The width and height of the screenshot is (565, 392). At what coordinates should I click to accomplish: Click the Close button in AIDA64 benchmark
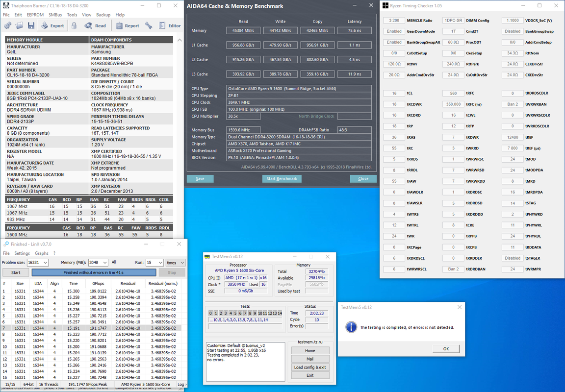(363, 178)
